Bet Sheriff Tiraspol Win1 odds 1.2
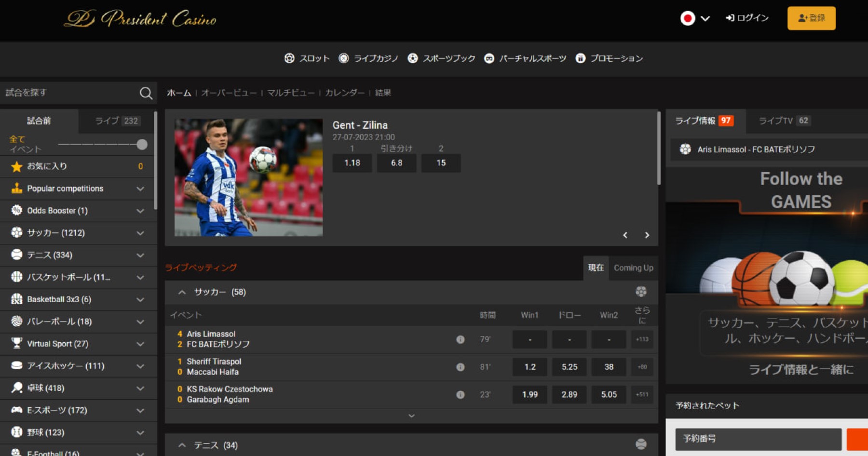The height and width of the screenshot is (456, 868). [530, 367]
